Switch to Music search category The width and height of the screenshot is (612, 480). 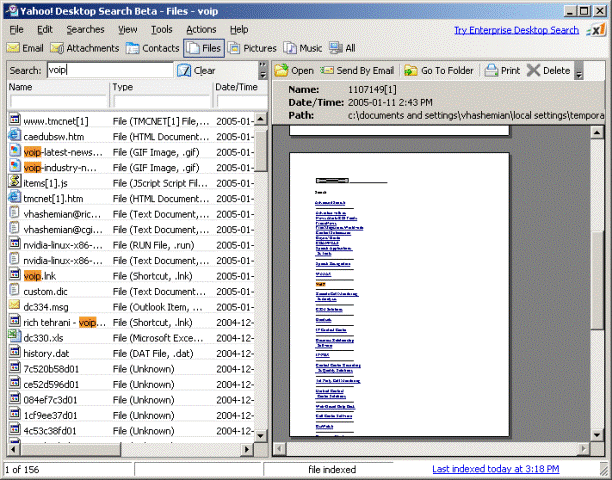point(303,48)
